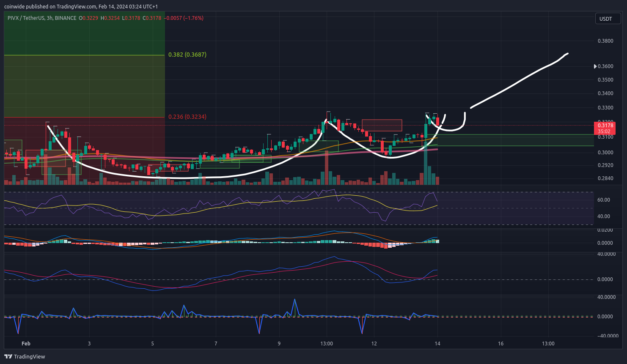Click the RSI pane 60.00 axis label
The width and height of the screenshot is (627, 364).
[x=604, y=200]
